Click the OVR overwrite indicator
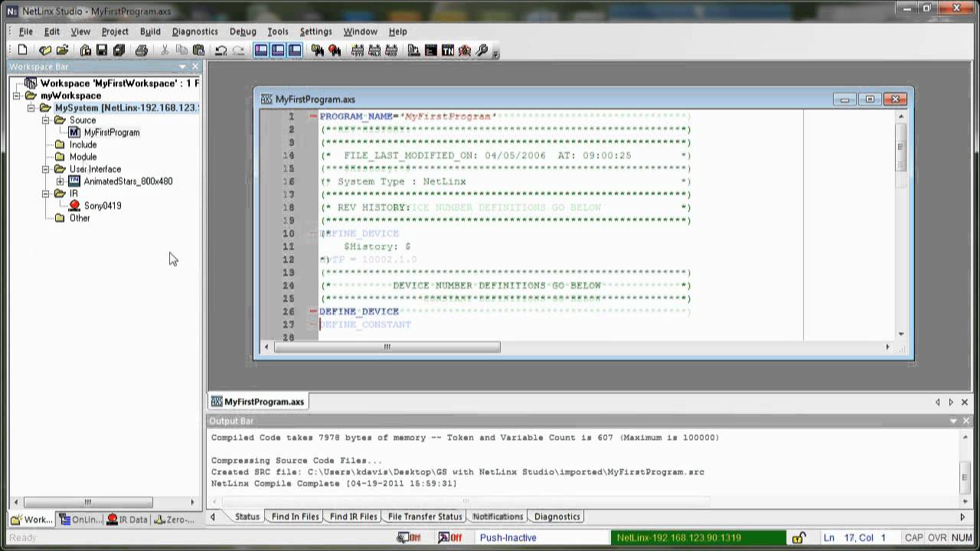Screen dimensions: 980x551 click(937, 537)
